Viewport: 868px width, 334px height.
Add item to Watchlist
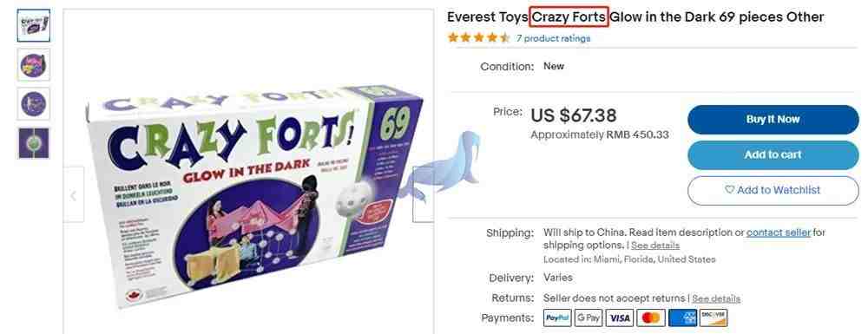click(x=773, y=190)
